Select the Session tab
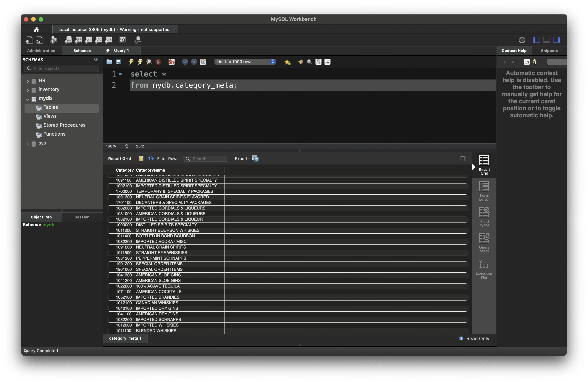 (x=82, y=217)
